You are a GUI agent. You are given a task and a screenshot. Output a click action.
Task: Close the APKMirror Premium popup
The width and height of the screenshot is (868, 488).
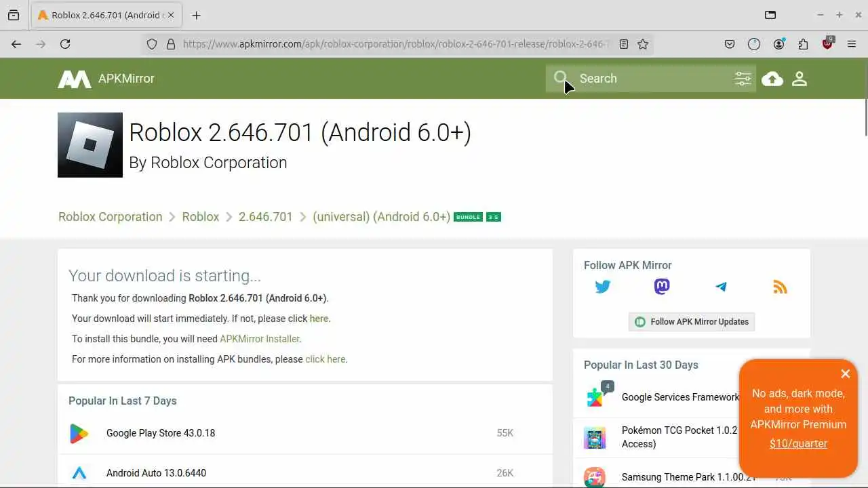pyautogui.click(x=845, y=373)
